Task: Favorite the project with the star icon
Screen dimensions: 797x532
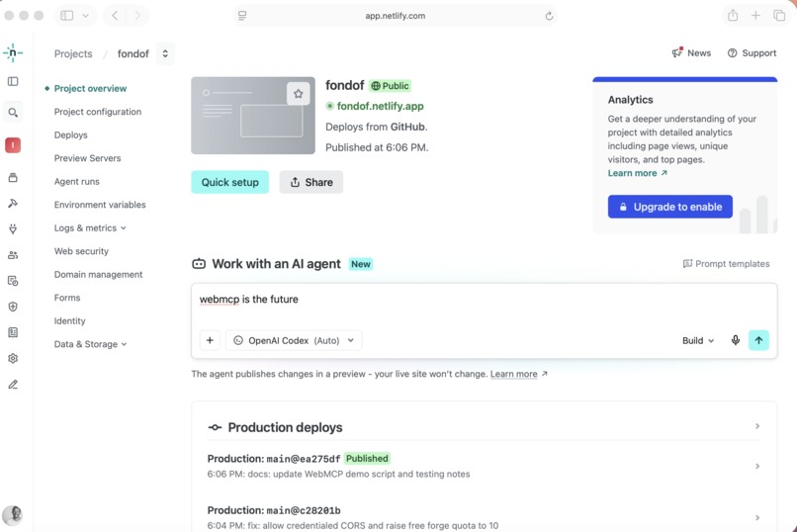Action: [x=298, y=94]
